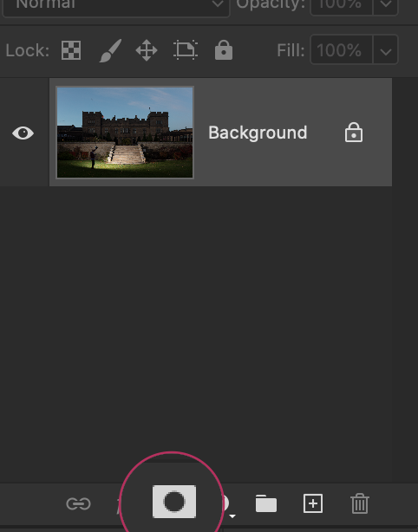Unlock Background layer via its padlock icon
418x532 pixels.
coord(354,133)
